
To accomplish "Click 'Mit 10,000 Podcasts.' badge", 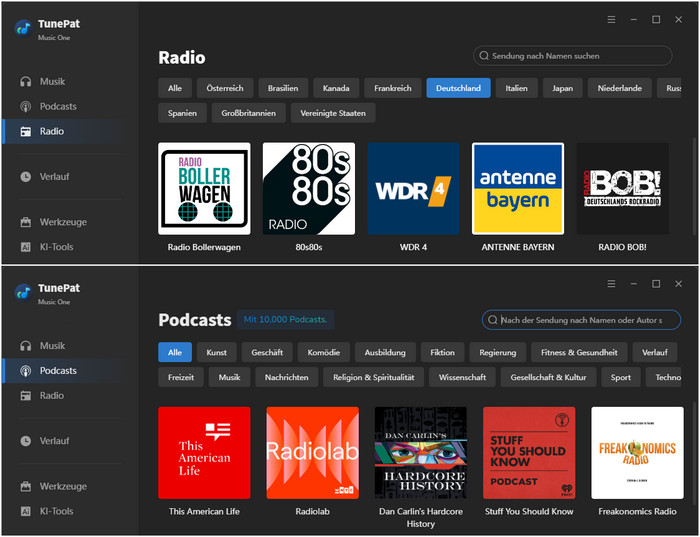I will 286,320.
